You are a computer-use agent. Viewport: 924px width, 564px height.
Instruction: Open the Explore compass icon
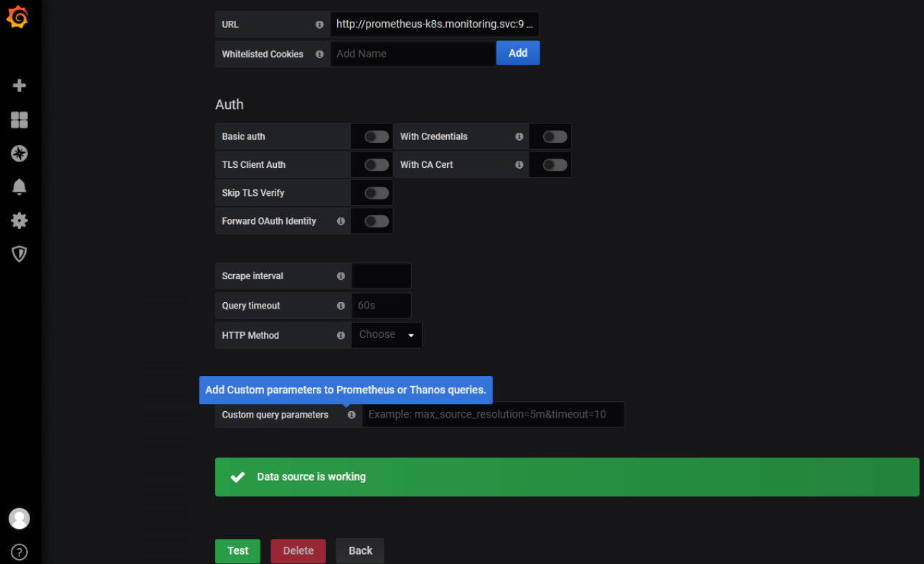(19, 153)
